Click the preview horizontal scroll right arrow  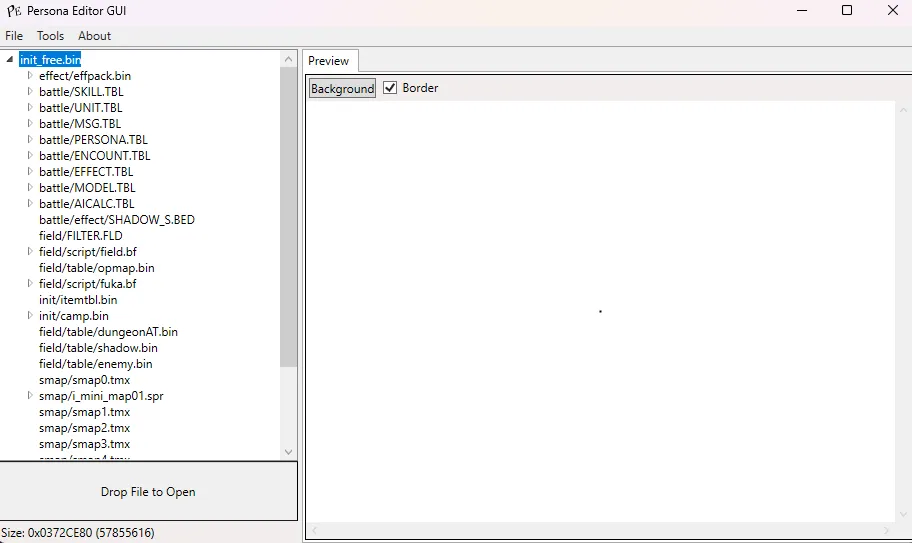click(x=887, y=530)
